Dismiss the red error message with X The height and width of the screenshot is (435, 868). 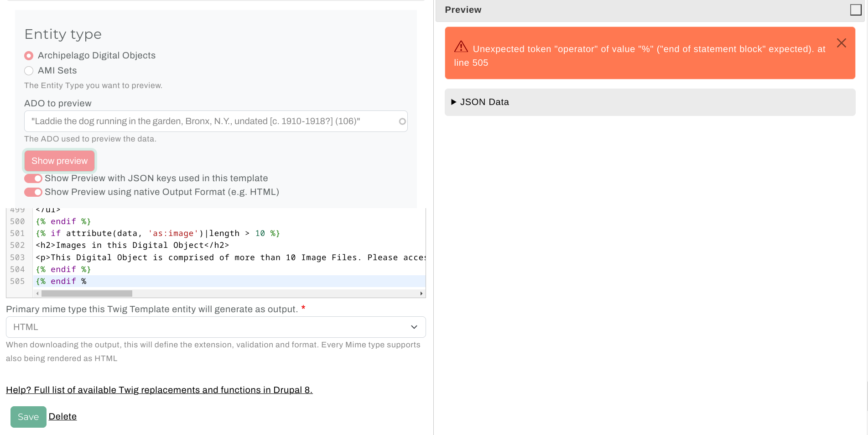pos(841,43)
